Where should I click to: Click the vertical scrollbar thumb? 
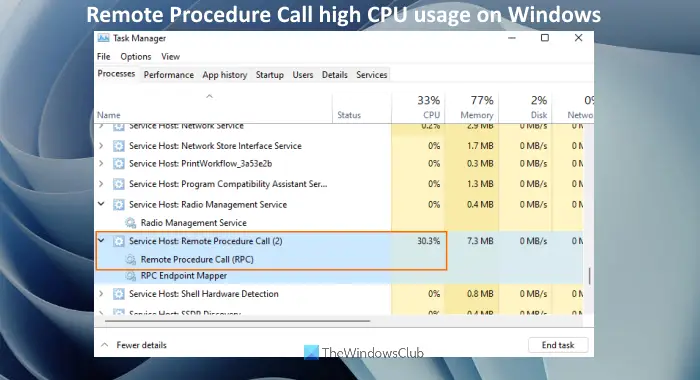click(x=589, y=276)
